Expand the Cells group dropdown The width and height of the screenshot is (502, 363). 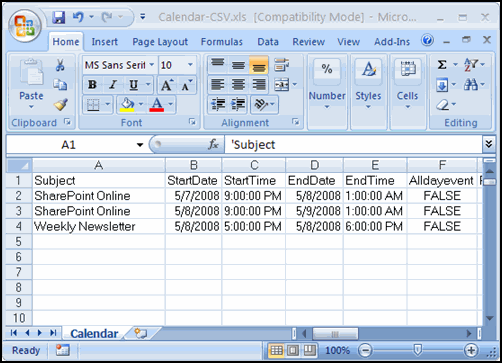408,107
